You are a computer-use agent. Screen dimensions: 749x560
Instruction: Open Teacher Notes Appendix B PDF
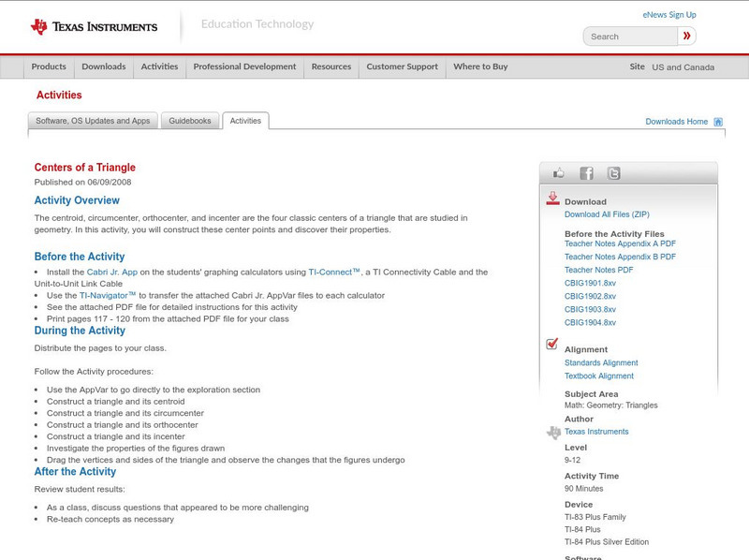(620, 257)
